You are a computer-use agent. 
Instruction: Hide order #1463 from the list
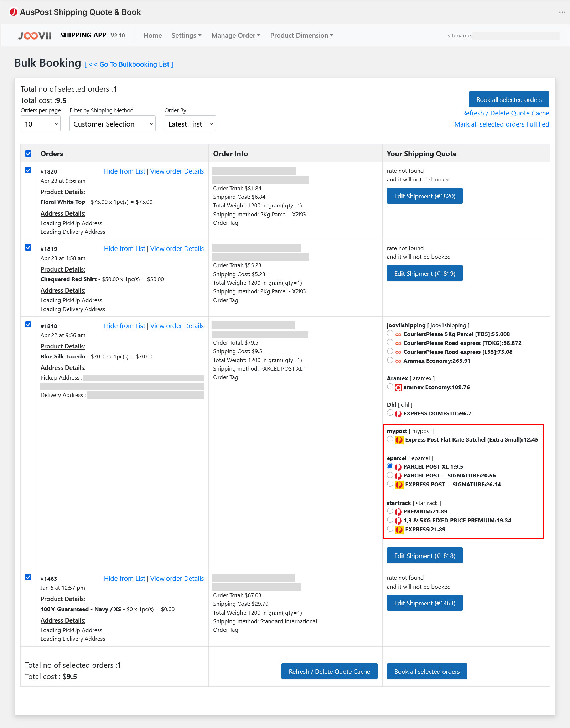(125, 579)
